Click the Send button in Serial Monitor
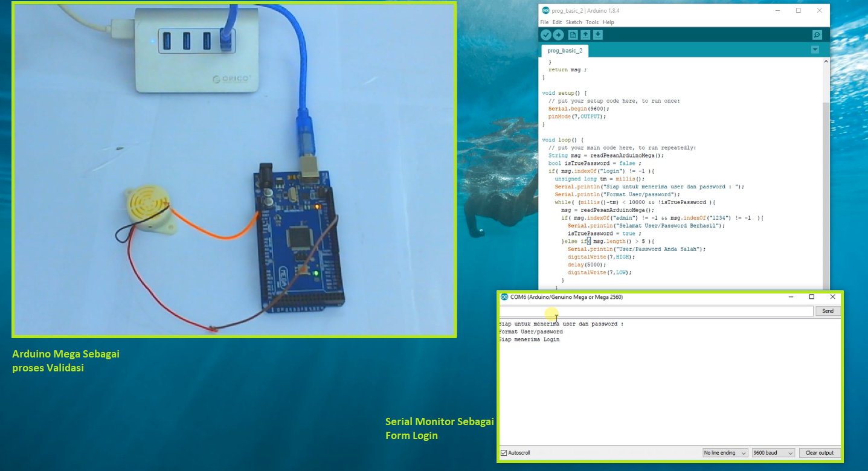This screenshot has height=471, width=868. [x=827, y=310]
